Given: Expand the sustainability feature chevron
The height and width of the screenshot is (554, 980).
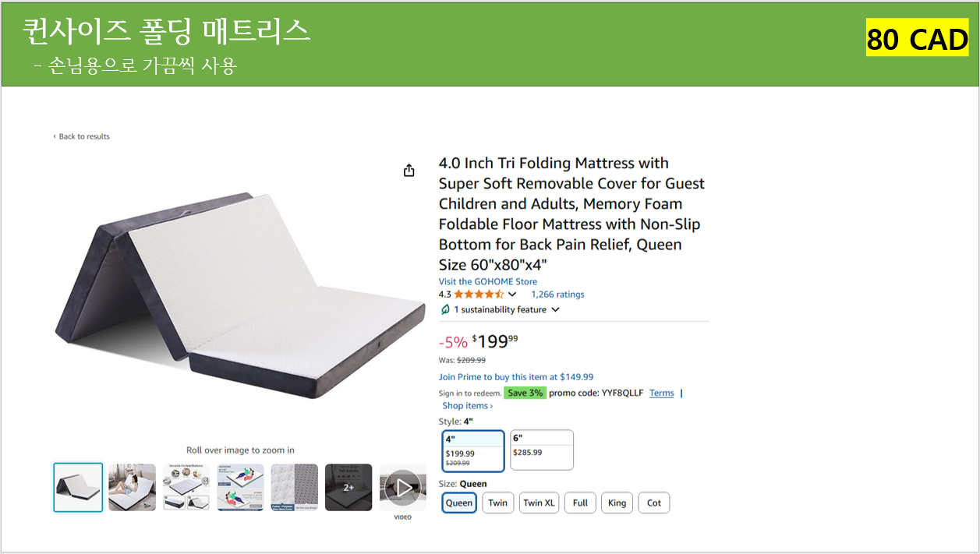Looking at the screenshot, I should coord(555,309).
